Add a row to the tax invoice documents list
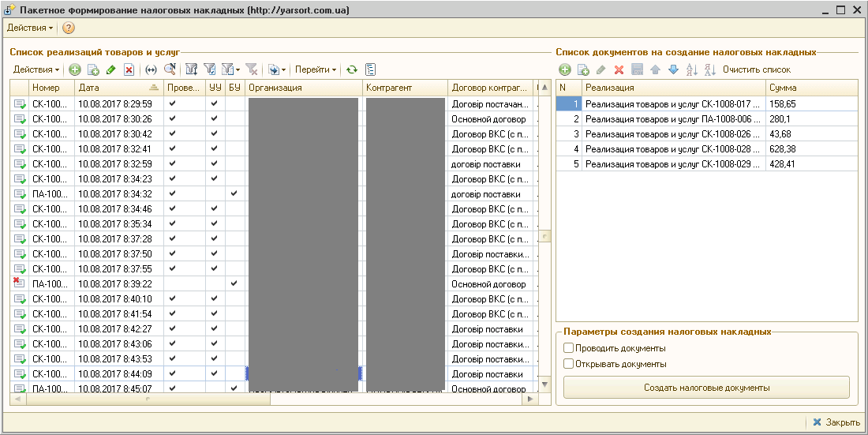 [565, 69]
